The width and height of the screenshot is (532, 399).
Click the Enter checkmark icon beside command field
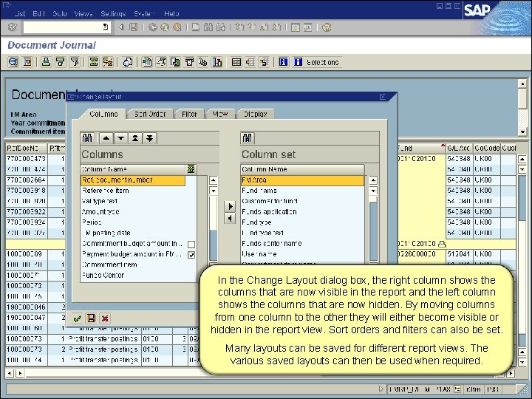point(13,27)
